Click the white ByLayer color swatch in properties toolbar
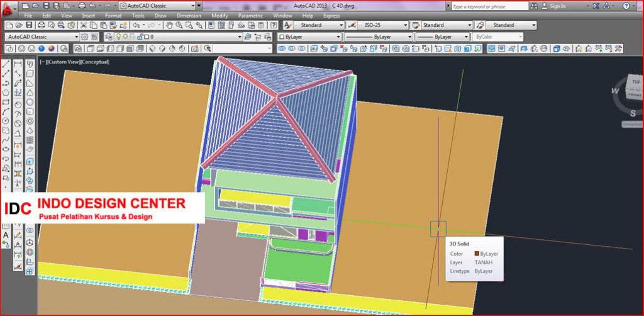This screenshot has height=316, width=644. 282,37
